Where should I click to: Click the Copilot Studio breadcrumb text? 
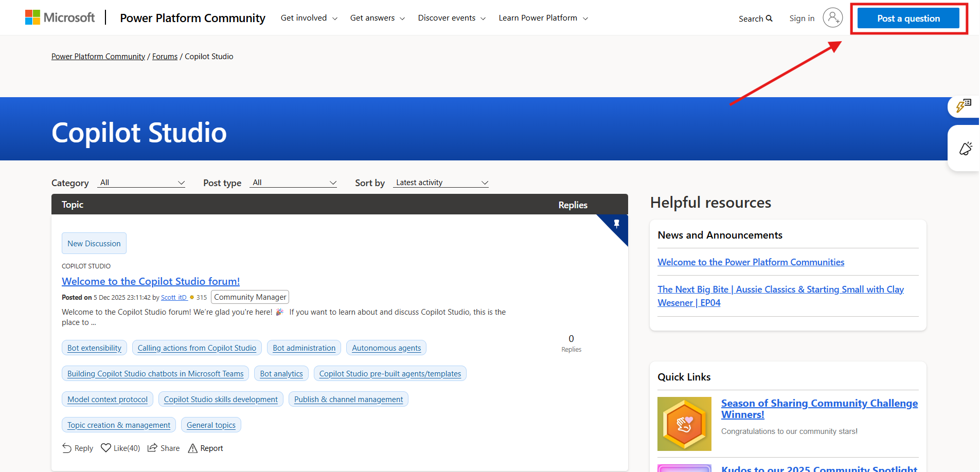[209, 57]
